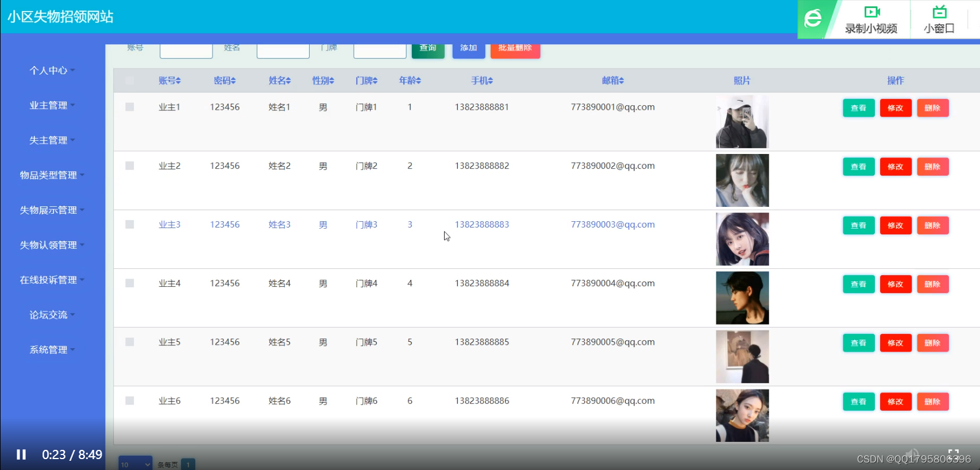The width and height of the screenshot is (980, 470).
Task: Click email 773890003@qq.com cell
Action: pos(613,224)
